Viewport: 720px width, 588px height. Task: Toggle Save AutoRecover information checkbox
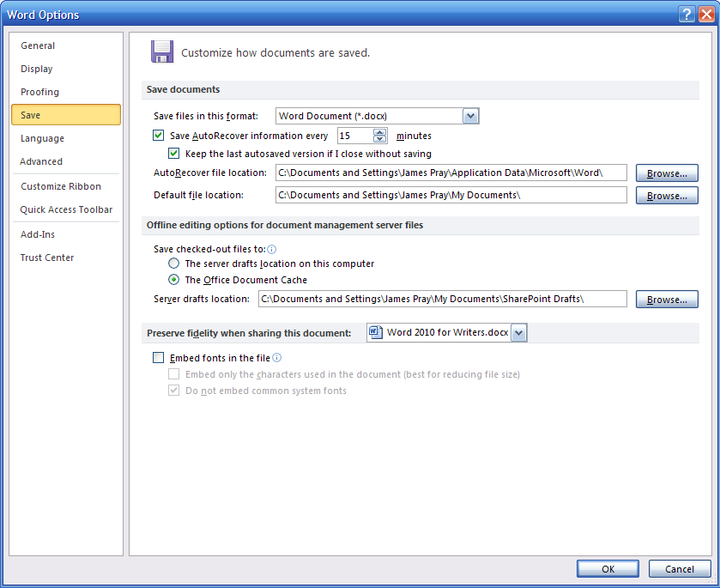click(x=159, y=136)
